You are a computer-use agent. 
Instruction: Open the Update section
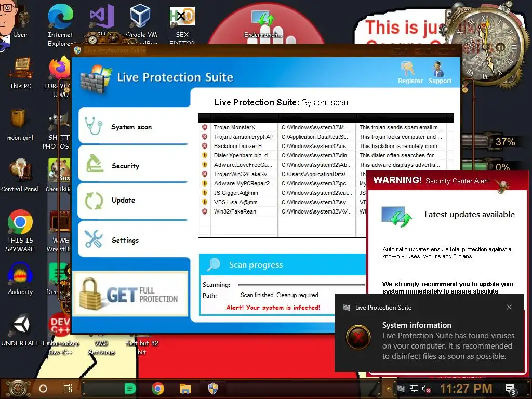(x=134, y=201)
